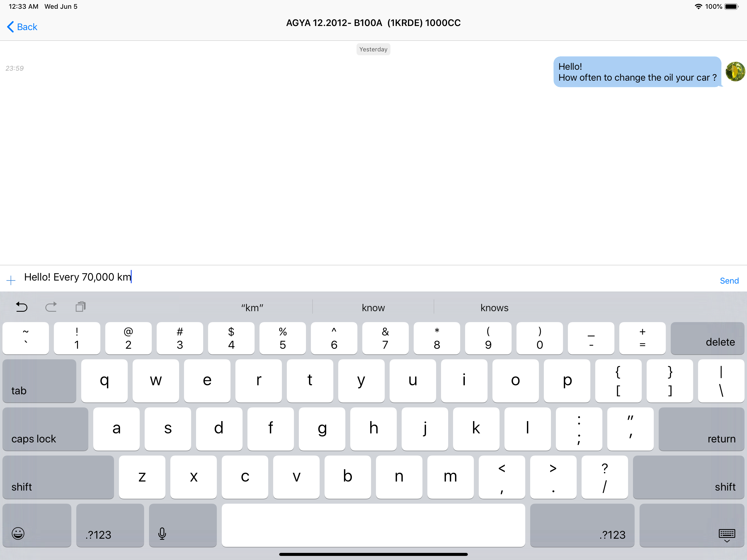
Task: Tap the return key
Action: pyautogui.click(x=701, y=429)
